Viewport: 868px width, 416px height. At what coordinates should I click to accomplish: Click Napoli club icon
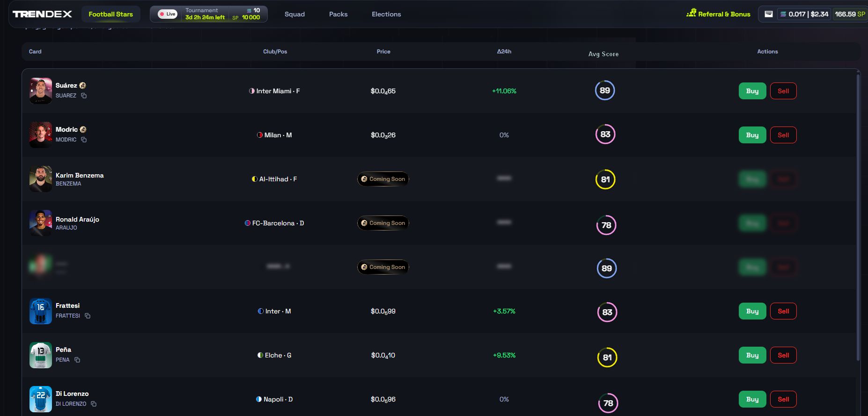pos(259,399)
